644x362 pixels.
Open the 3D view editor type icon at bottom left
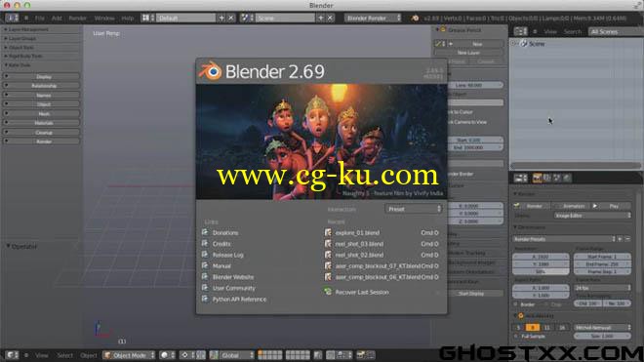(12, 355)
